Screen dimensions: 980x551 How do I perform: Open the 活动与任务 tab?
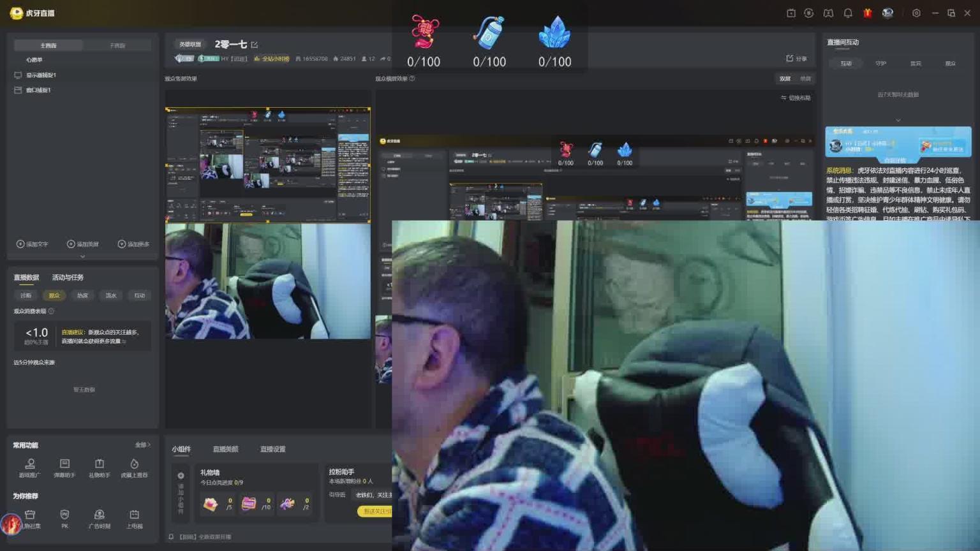[x=68, y=277]
